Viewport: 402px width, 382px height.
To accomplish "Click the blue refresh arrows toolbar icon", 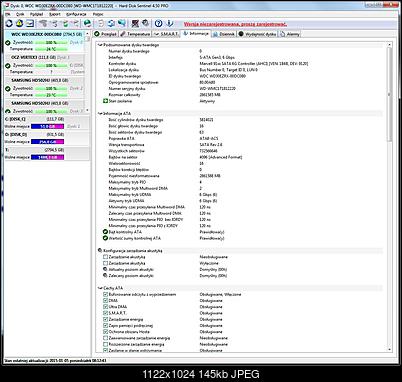I will [111, 23].
